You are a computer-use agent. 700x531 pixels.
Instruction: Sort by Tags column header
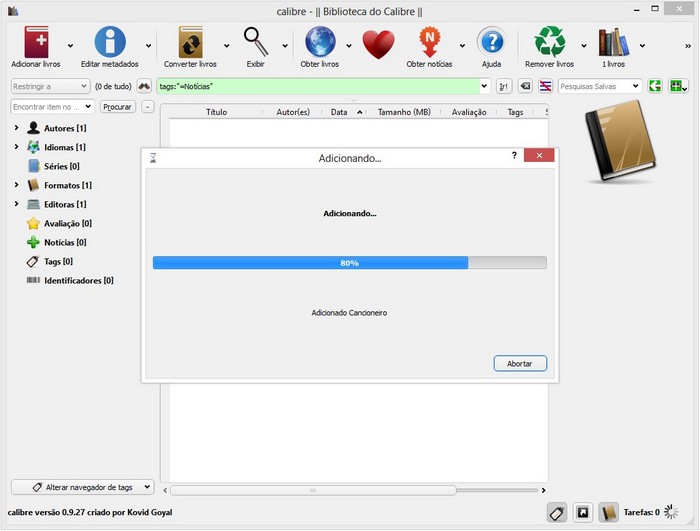coord(515,112)
